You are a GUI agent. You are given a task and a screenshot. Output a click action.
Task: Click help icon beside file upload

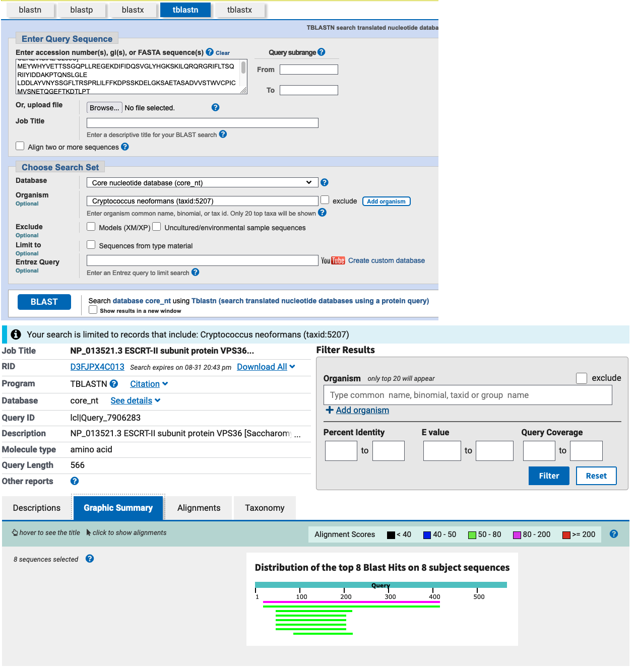point(215,107)
